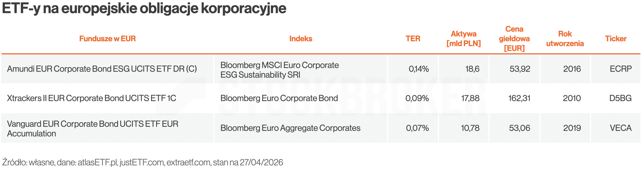The image size is (644, 170).
Task: Select the Amundi EUR Corporate Bond ESG fund
Action: click(102, 69)
